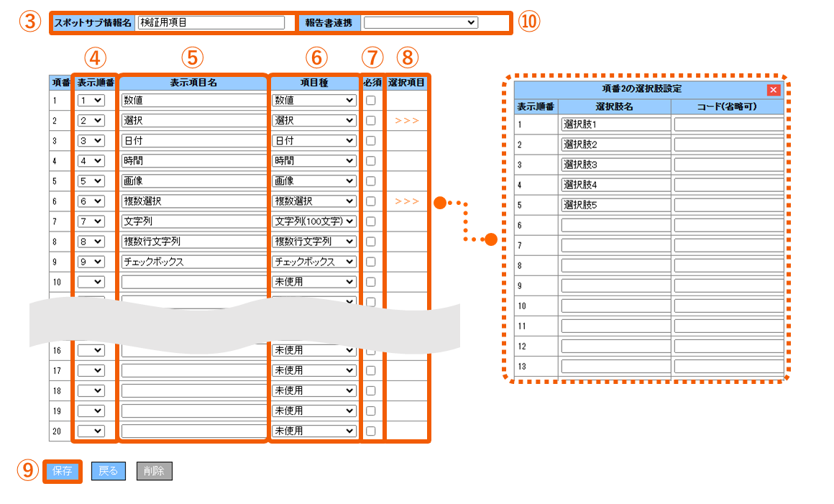The image size is (834, 504).
Task: Open 項目種 dropdown set to チェックボックス
Action: point(313,262)
